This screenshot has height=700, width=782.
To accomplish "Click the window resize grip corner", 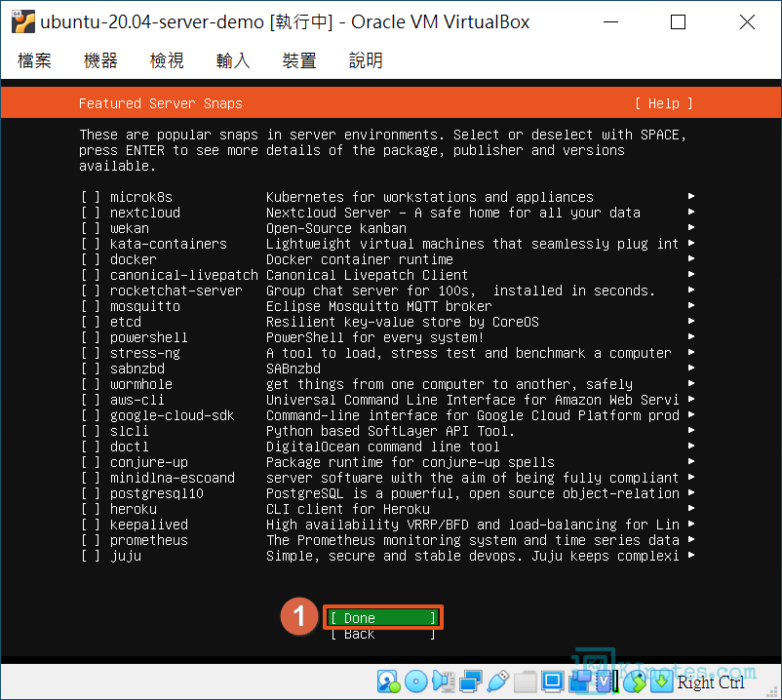I will [x=773, y=692].
